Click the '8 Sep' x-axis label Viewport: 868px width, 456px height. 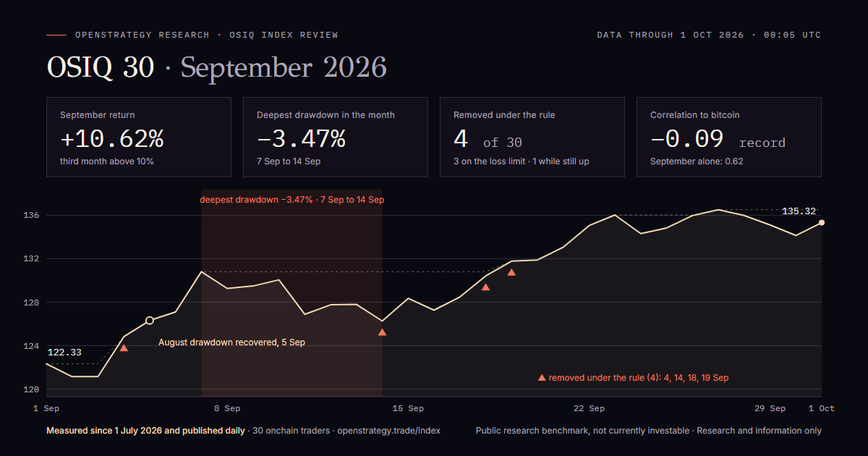click(227, 408)
